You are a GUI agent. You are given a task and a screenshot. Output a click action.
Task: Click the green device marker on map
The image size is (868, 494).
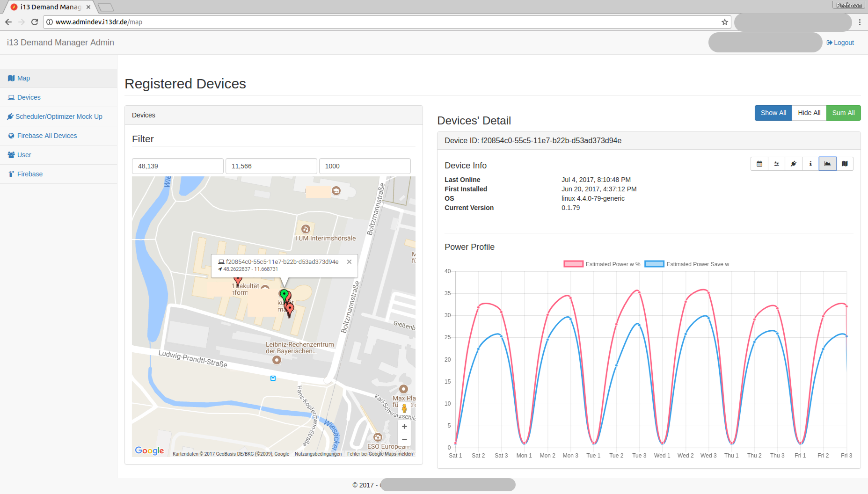(x=284, y=294)
